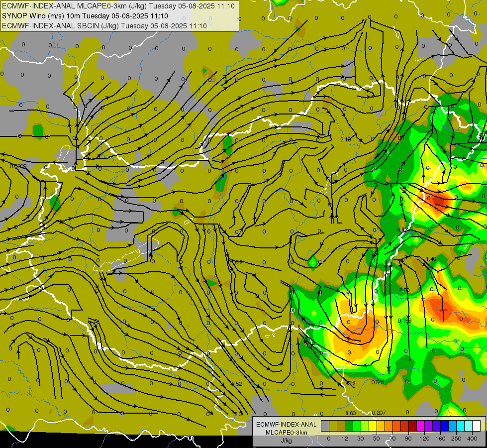Click the bright green legend swatch
487x448 pixels.
357,426
